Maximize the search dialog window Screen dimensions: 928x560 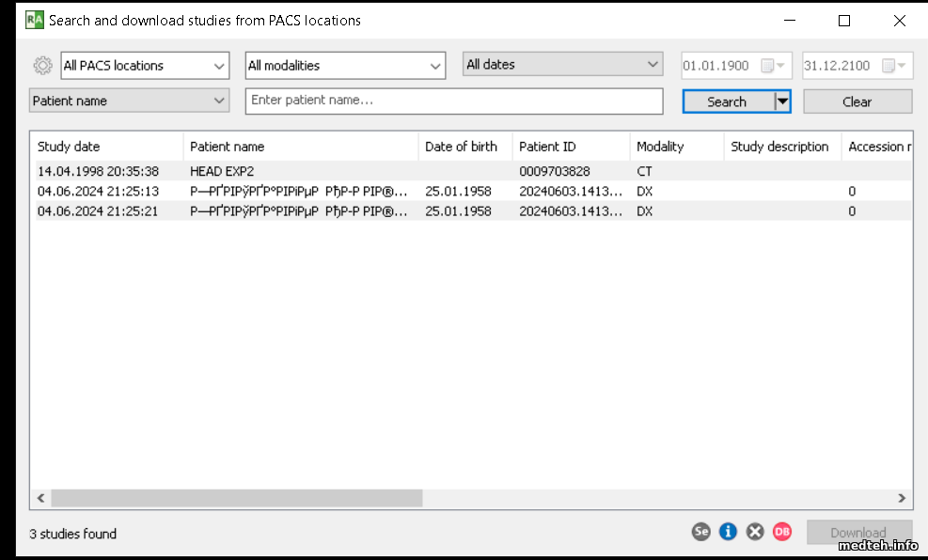(x=844, y=21)
